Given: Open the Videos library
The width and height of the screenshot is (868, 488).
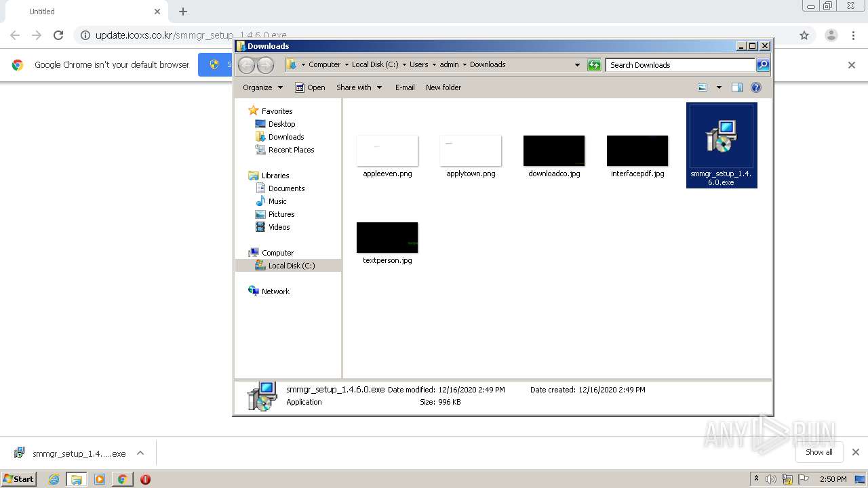Looking at the screenshot, I should coord(279,227).
